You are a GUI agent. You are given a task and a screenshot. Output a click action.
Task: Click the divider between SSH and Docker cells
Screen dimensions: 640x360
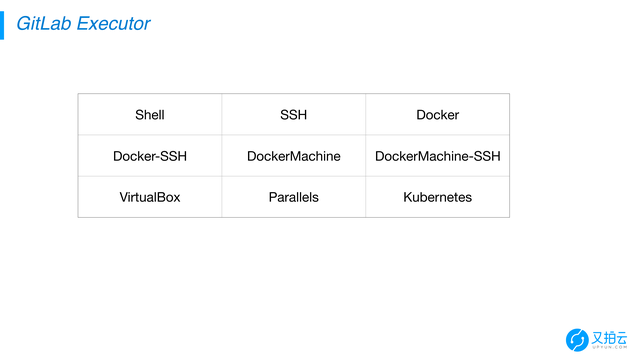(366, 115)
